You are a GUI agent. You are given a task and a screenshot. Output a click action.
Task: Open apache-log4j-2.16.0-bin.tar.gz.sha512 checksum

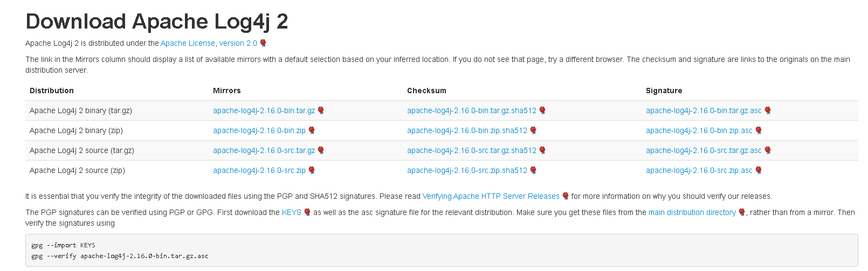tap(471, 110)
